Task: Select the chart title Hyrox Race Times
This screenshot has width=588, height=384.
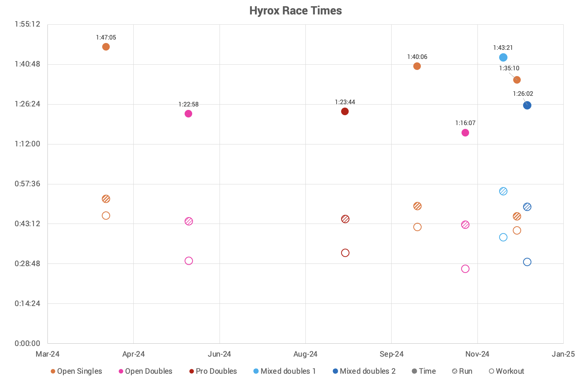Action: [296, 11]
